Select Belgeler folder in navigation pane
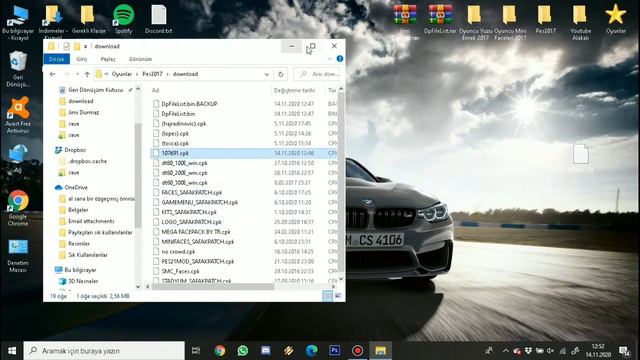The height and width of the screenshot is (360, 640). pyautogui.click(x=78, y=210)
